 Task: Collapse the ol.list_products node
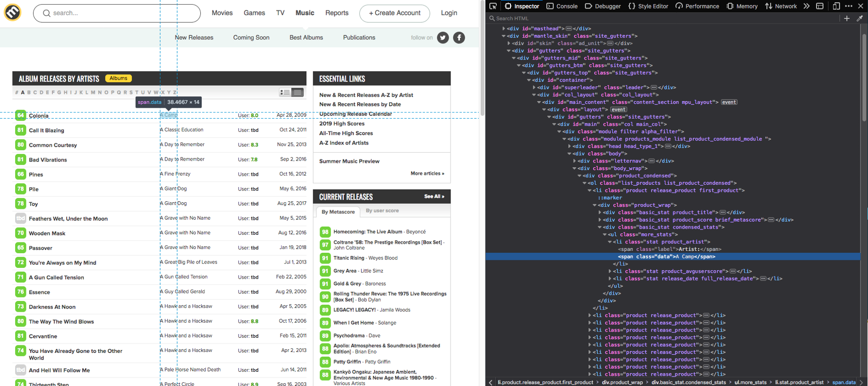tap(585, 183)
